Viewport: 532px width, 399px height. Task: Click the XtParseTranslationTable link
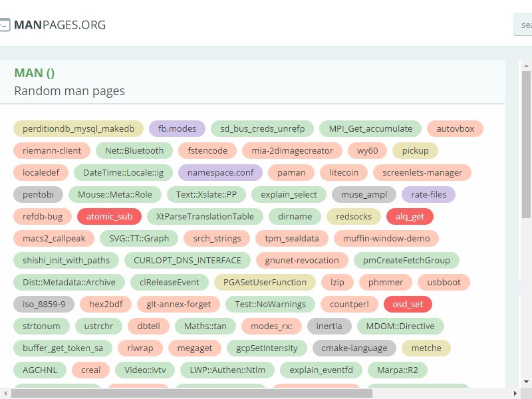point(204,216)
